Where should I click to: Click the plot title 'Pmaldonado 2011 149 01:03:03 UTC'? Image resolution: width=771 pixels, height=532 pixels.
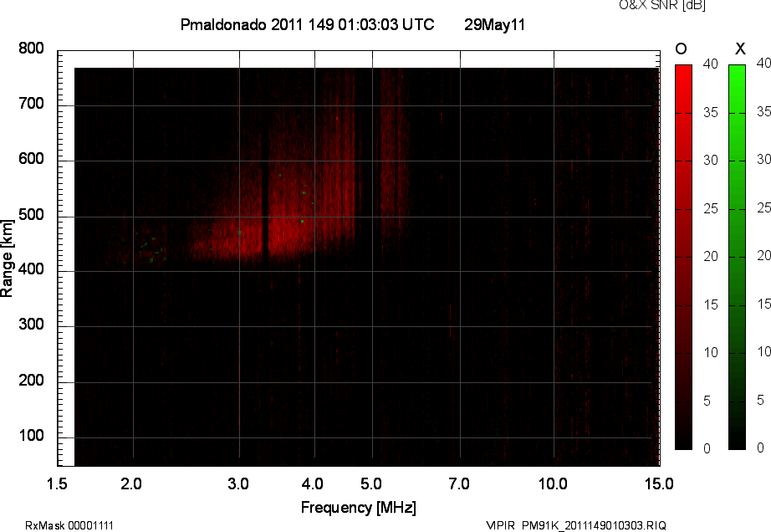(x=308, y=24)
